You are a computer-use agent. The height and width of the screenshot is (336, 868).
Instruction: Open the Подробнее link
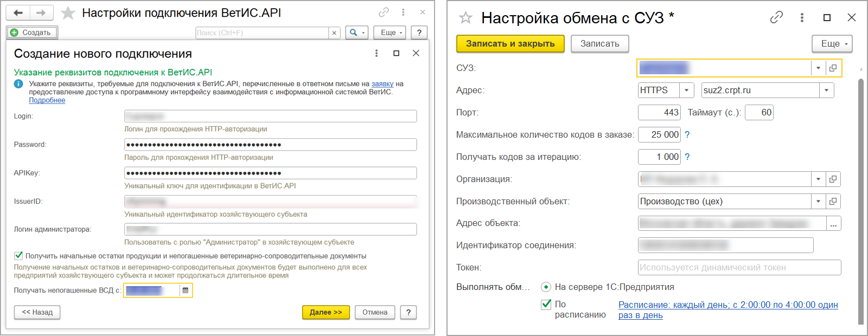pos(47,100)
